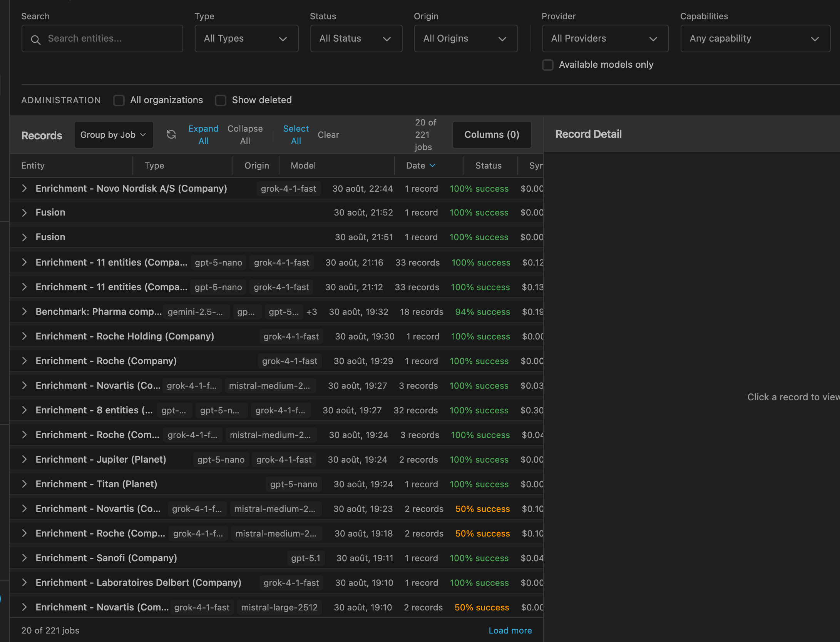
Task: Click Expand All link
Action: [203, 135]
